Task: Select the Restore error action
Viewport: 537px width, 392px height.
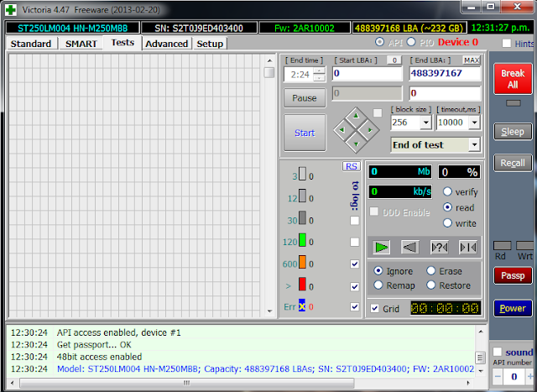Action: [430, 285]
